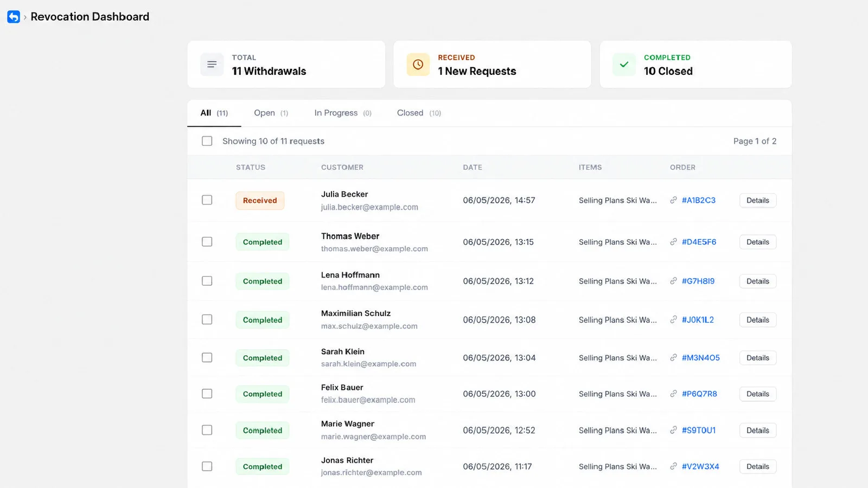Click the Total Withdrawals list icon
868x488 pixels.
point(212,65)
